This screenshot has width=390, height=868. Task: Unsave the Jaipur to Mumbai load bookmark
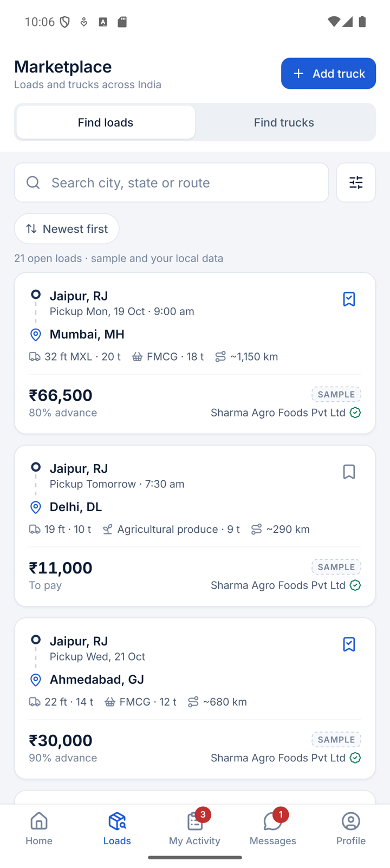349,299
